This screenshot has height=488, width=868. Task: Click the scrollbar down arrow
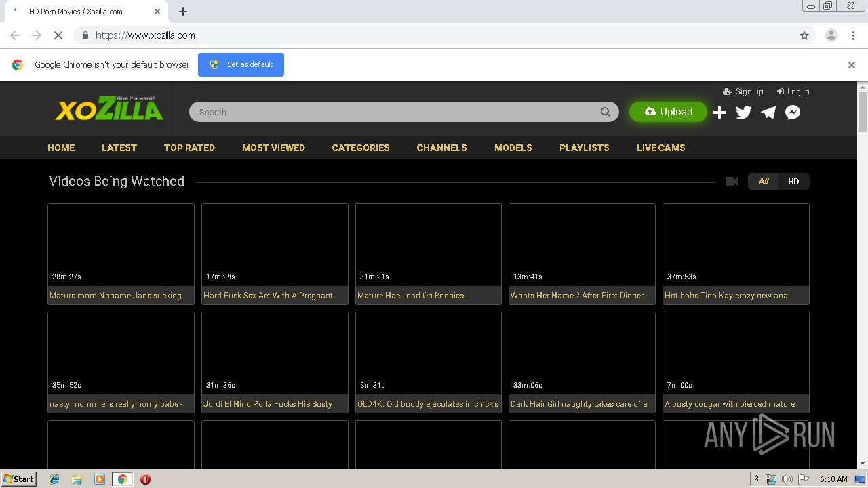(863, 464)
